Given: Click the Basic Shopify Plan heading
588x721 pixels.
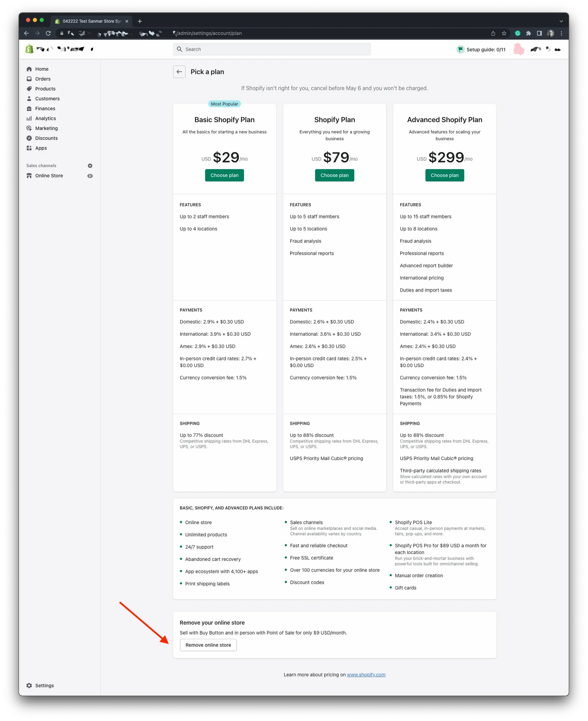Looking at the screenshot, I should pyautogui.click(x=224, y=120).
